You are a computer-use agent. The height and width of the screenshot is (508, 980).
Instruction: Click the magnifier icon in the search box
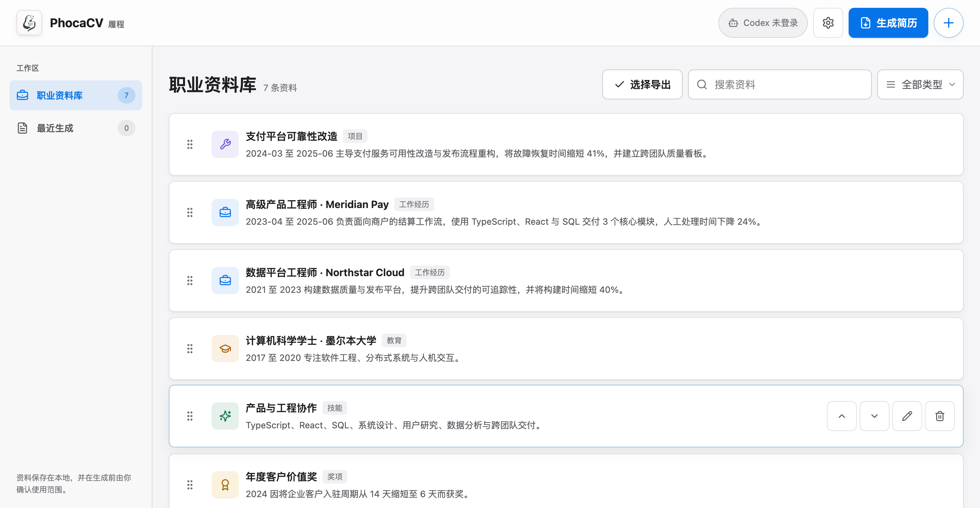(702, 84)
